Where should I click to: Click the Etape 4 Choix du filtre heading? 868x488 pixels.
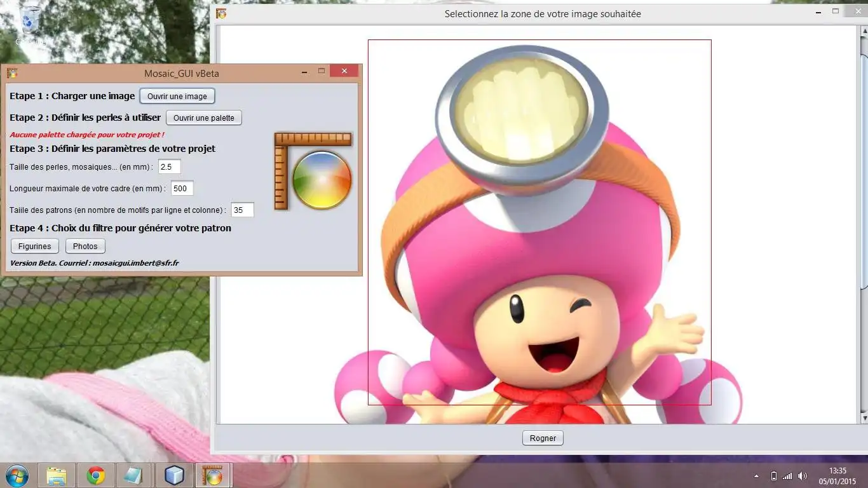120,227
